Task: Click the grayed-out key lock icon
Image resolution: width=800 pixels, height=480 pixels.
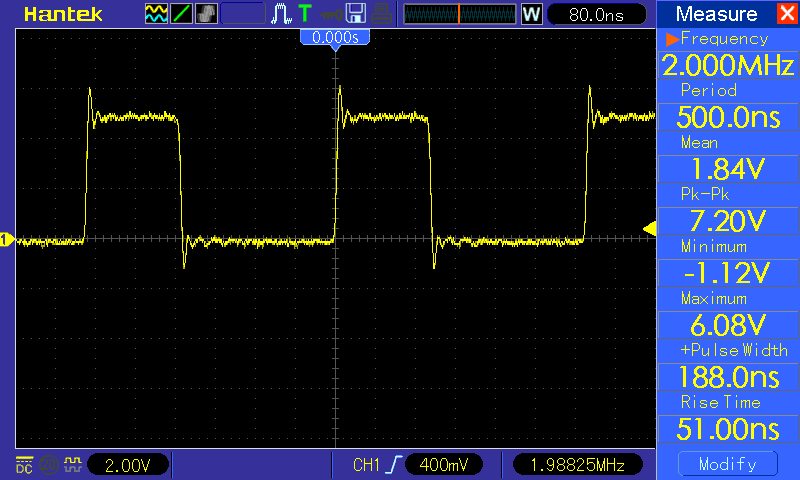Action: tap(332, 15)
